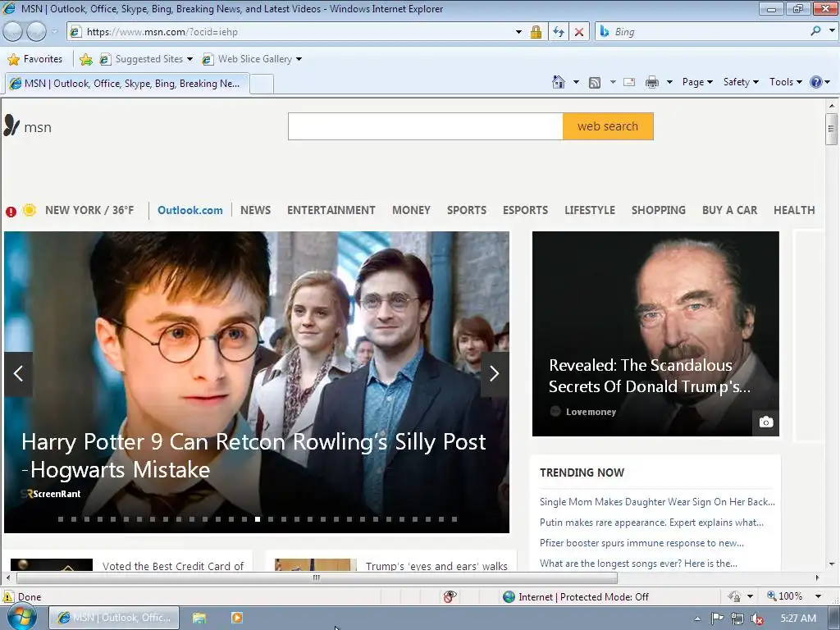Click the RSS feeds icon

pyautogui.click(x=595, y=83)
